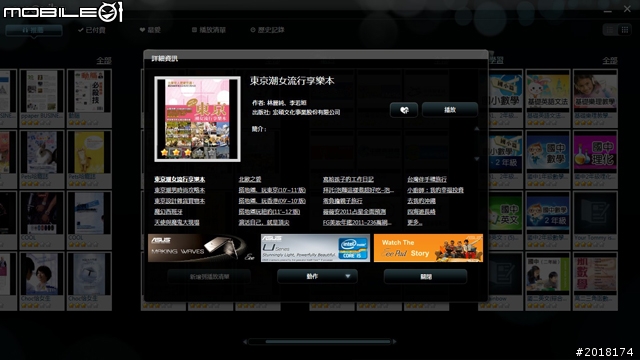Click the 播放 play button
This screenshot has height=360, width=640.
[450, 110]
